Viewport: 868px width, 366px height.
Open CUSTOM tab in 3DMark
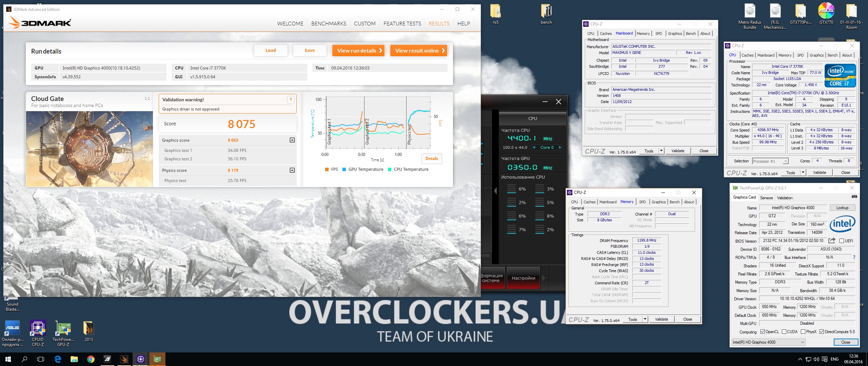pyautogui.click(x=364, y=23)
